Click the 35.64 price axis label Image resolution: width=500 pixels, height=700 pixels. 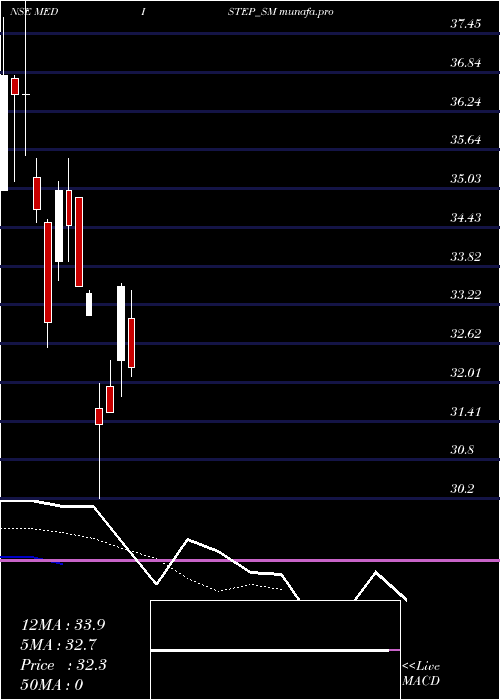[465, 140]
